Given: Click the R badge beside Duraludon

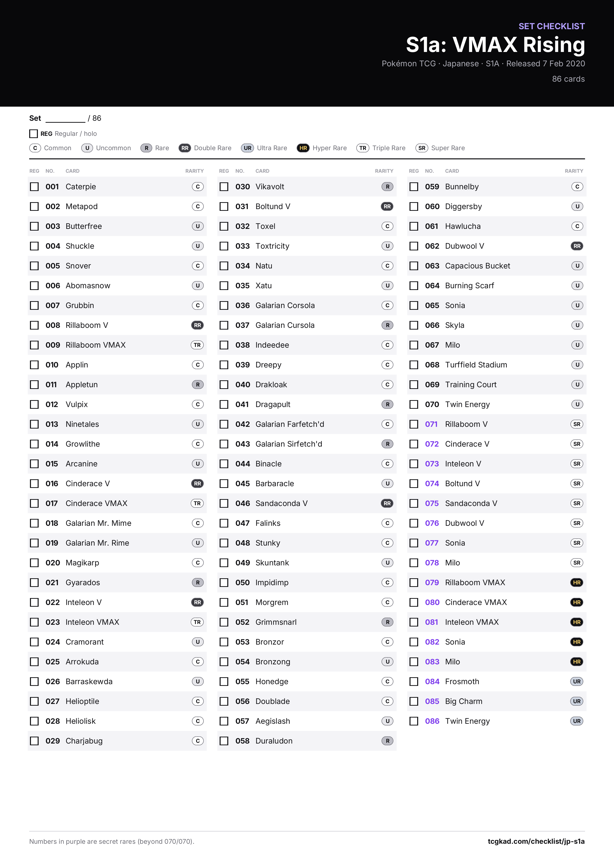Looking at the screenshot, I should (x=387, y=741).
